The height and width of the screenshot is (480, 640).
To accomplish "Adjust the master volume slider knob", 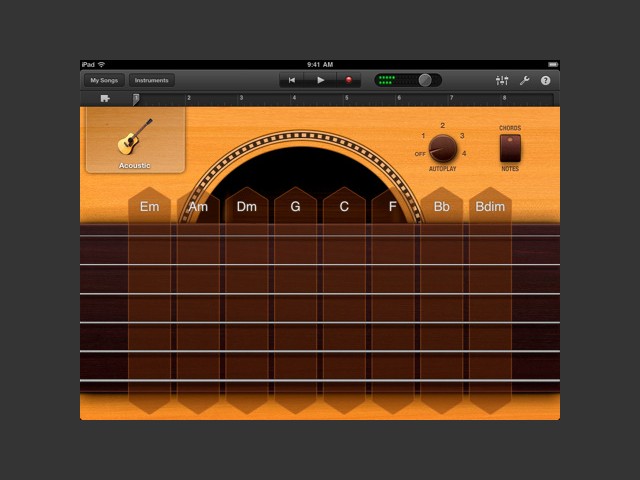I will pos(425,80).
